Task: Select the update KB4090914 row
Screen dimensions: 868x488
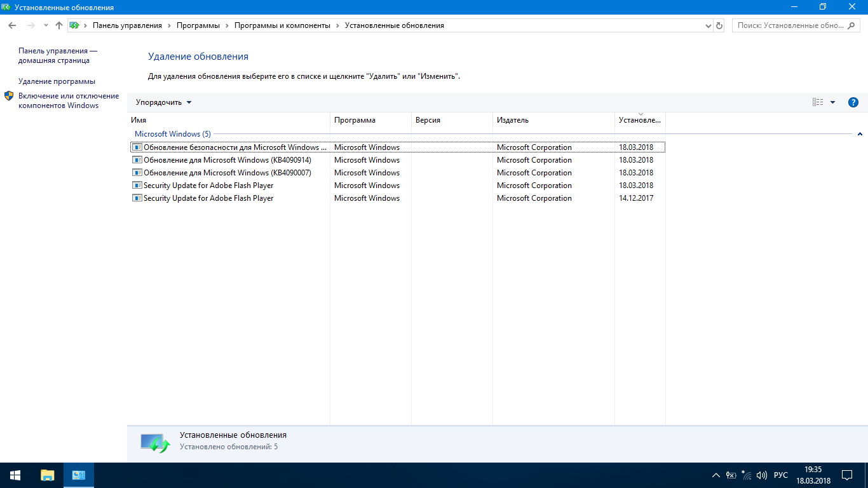Action: [398, 160]
